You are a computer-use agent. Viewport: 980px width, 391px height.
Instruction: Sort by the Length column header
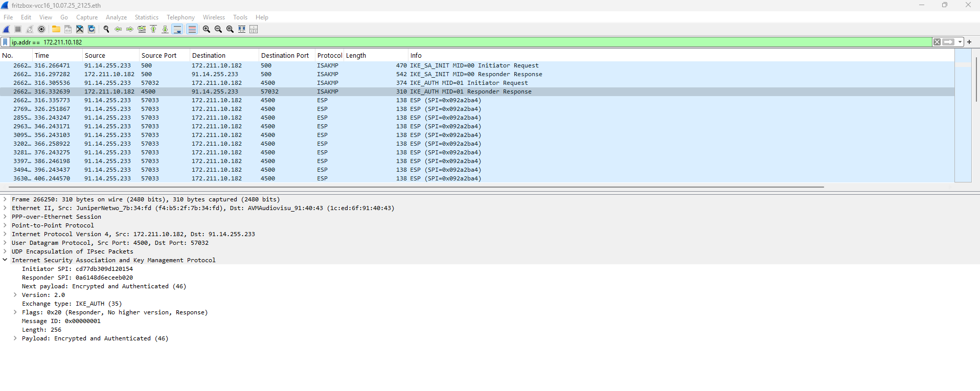pos(376,55)
